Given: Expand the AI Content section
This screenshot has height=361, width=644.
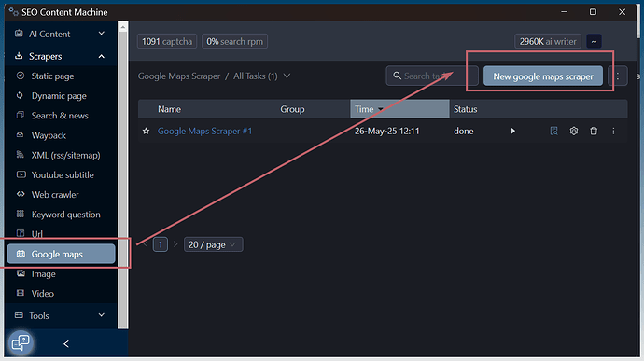Looking at the screenshot, I should click(60, 34).
